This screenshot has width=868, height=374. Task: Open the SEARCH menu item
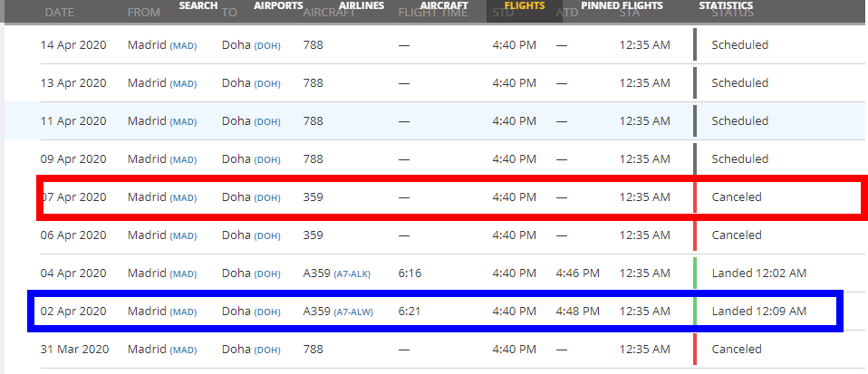coord(198,5)
